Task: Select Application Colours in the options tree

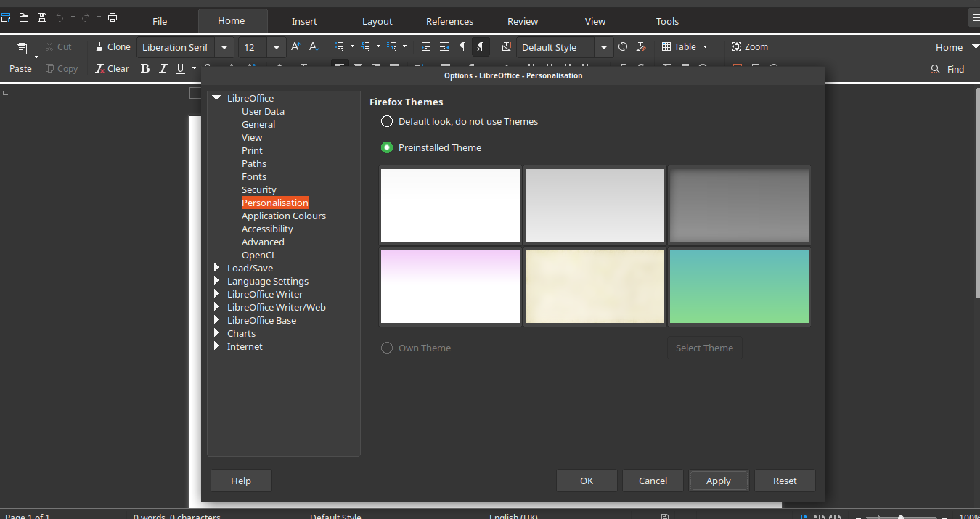Action: click(x=284, y=216)
